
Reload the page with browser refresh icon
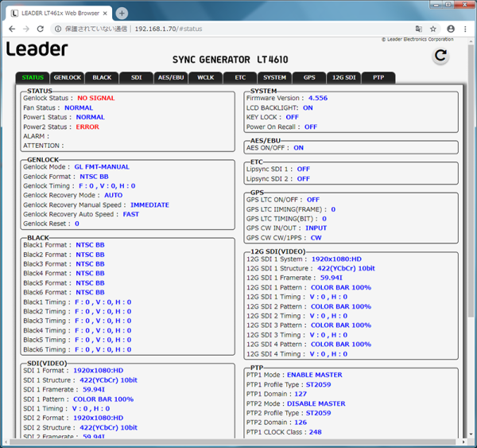click(41, 29)
